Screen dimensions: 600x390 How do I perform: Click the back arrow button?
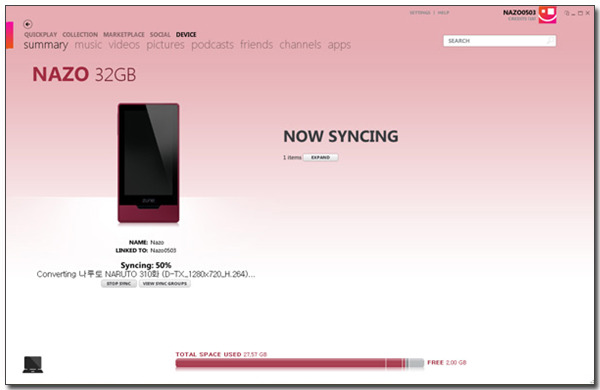tap(28, 24)
